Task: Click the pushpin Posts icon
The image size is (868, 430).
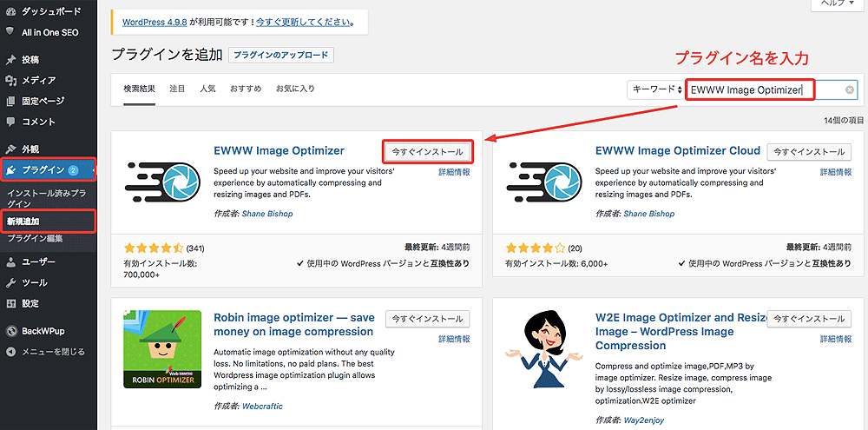Action: (10, 60)
